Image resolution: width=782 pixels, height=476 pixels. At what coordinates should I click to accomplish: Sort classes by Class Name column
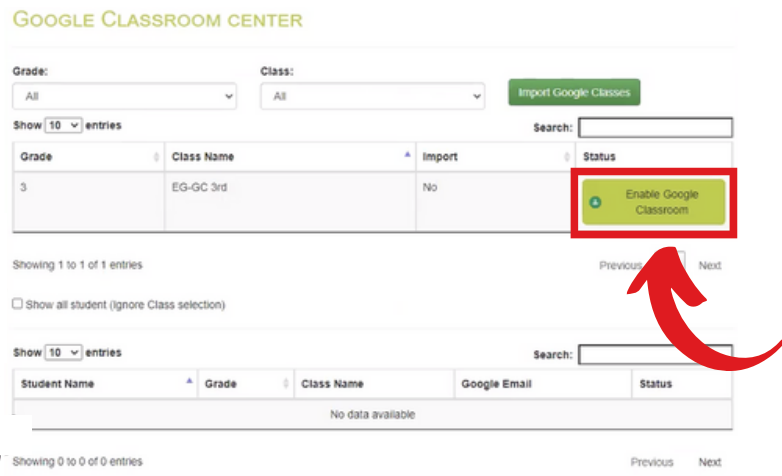point(290,157)
